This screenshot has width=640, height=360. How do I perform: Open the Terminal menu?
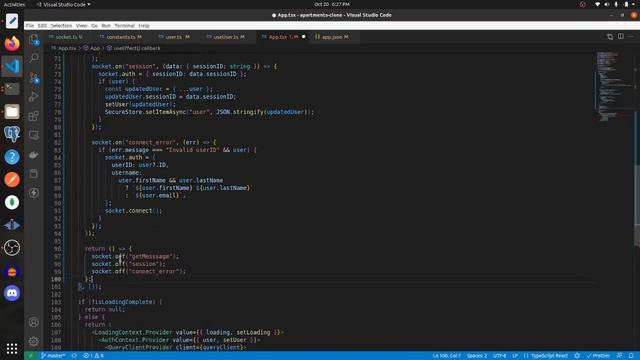coord(124,25)
